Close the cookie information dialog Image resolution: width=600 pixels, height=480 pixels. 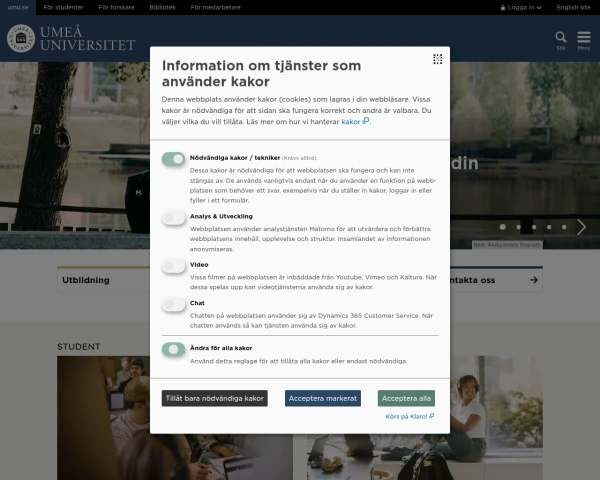click(x=437, y=59)
